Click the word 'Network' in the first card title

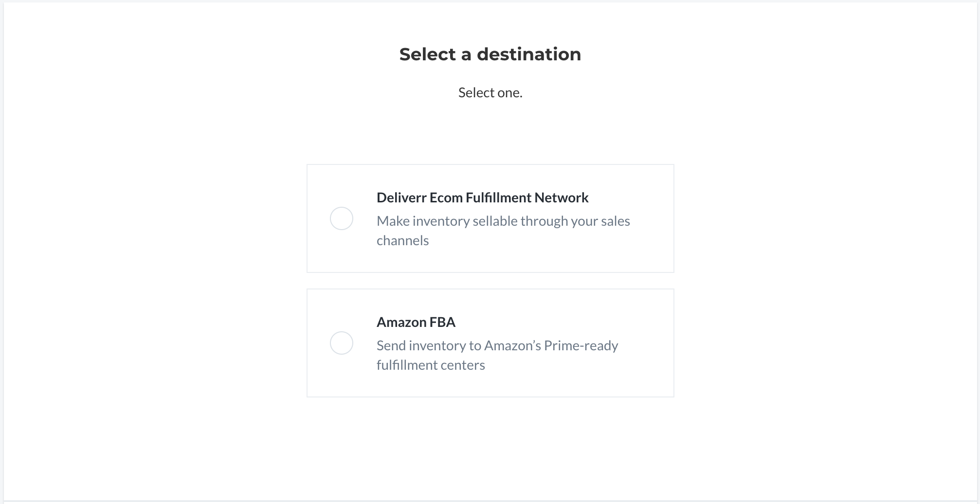[x=562, y=198]
